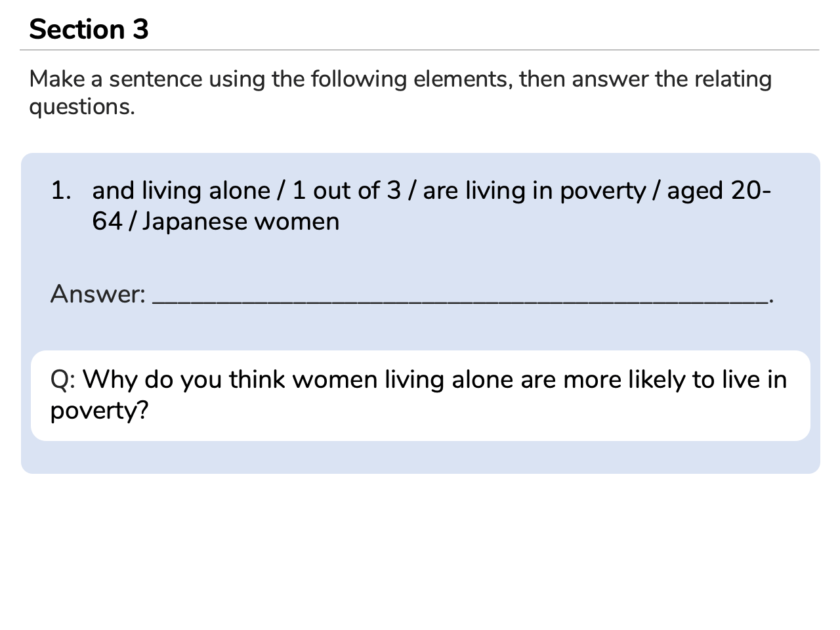
Task: Click the word "questions." in the instructions
Action: point(82,107)
